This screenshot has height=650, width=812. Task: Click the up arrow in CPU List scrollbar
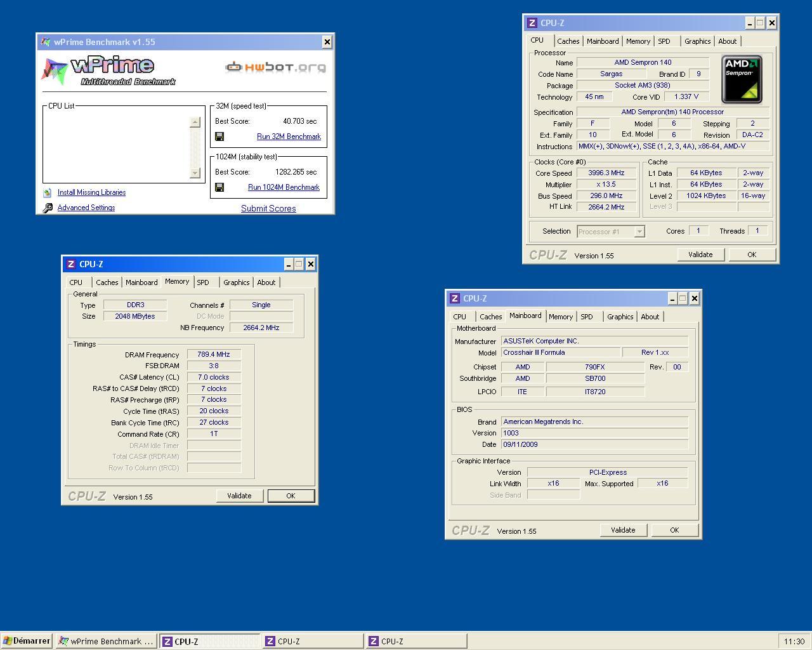195,122
